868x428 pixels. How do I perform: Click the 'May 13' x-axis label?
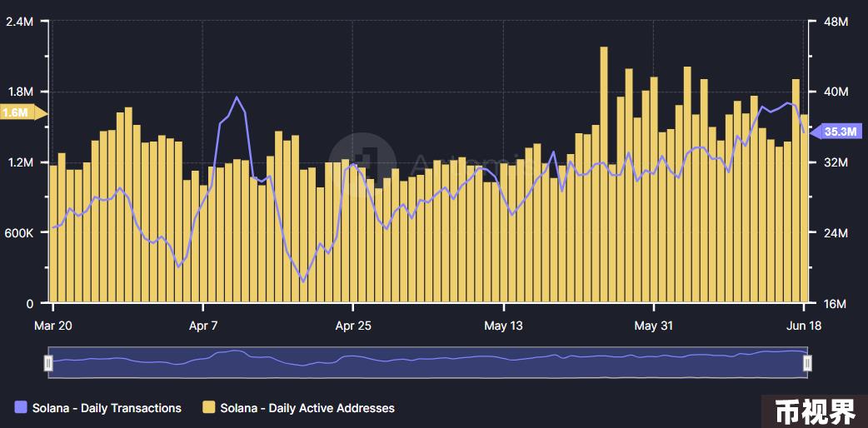[503, 326]
